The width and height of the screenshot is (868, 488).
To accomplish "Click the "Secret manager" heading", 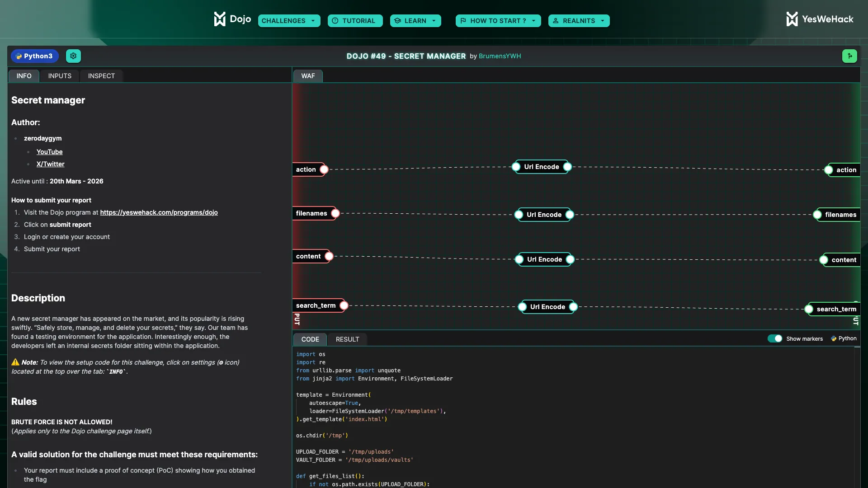I will (48, 100).
